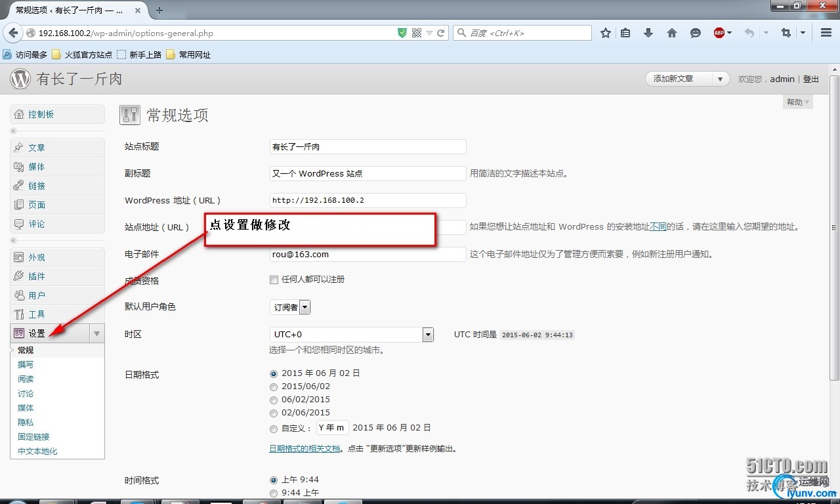Go back with the browser back arrow
Viewport: 840px width, 504px height.
click(13, 33)
